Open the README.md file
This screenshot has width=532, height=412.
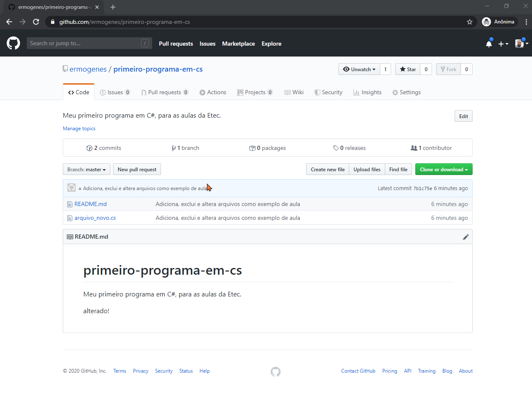90,204
